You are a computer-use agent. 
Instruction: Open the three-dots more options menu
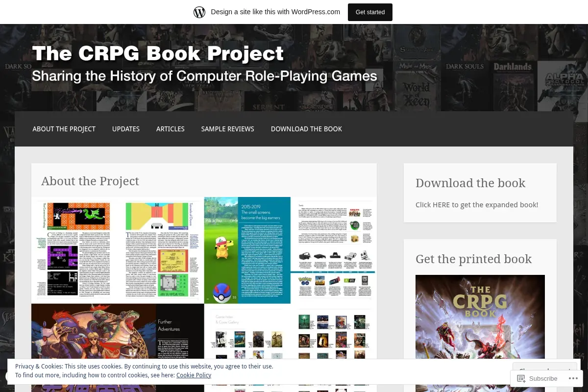click(x=572, y=378)
